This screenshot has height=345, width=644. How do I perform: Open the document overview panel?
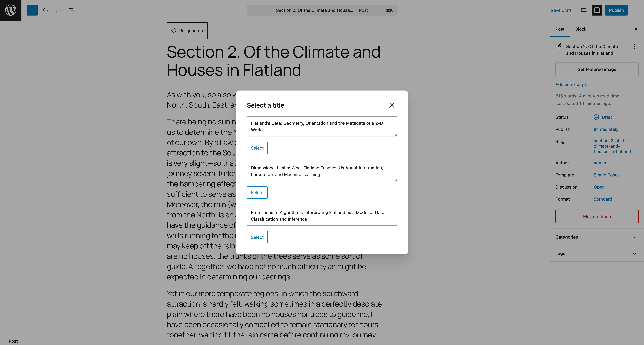72,10
